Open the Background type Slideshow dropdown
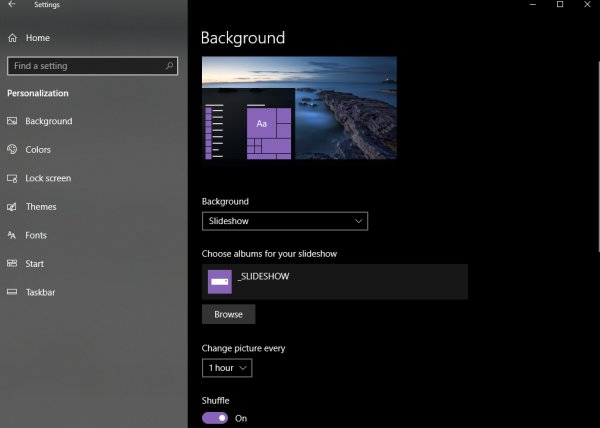The width and height of the screenshot is (600, 428). click(x=285, y=221)
